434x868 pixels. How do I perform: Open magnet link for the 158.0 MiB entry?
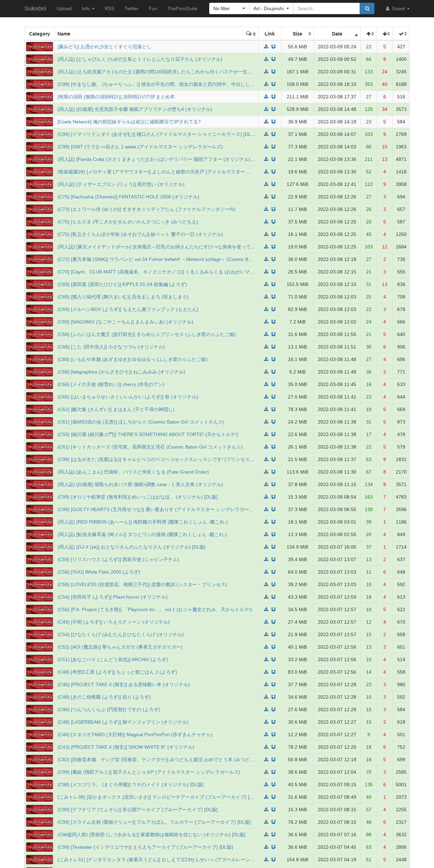pos(273,84)
